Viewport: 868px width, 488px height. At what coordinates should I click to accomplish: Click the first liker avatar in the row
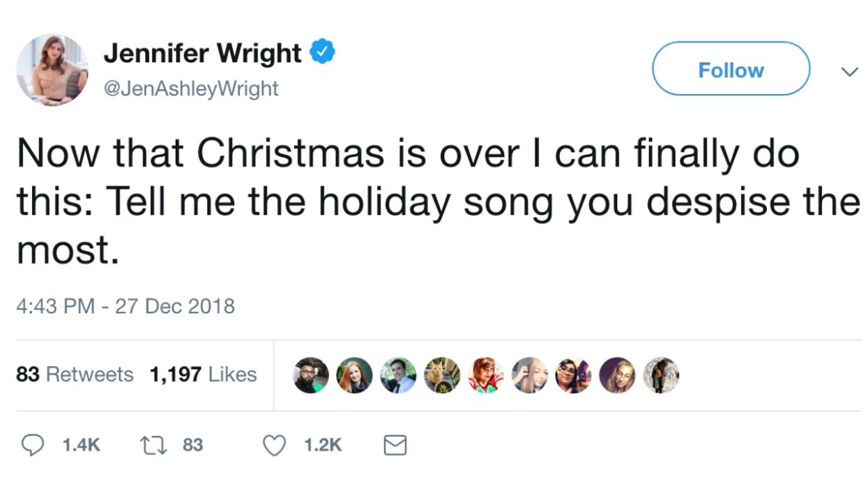pyautogui.click(x=311, y=374)
